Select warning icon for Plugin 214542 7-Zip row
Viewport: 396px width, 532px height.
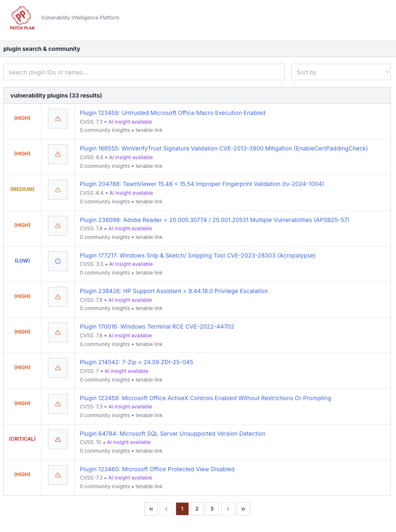(x=58, y=368)
